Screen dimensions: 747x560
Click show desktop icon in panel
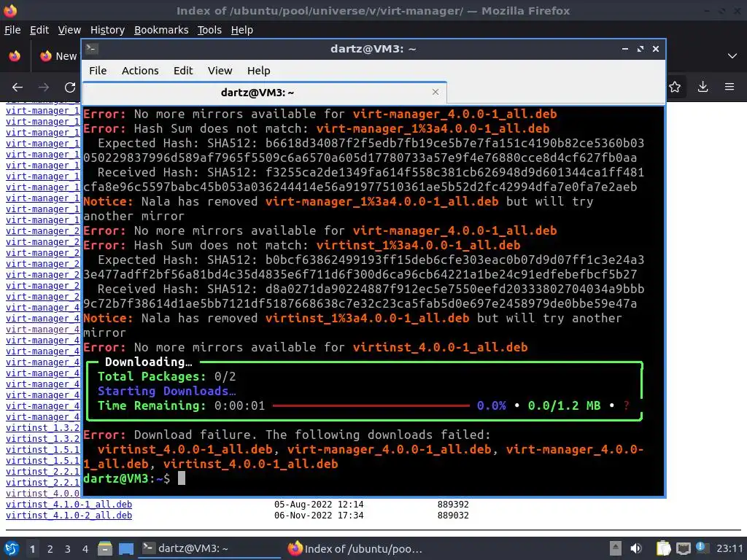pos(125,548)
